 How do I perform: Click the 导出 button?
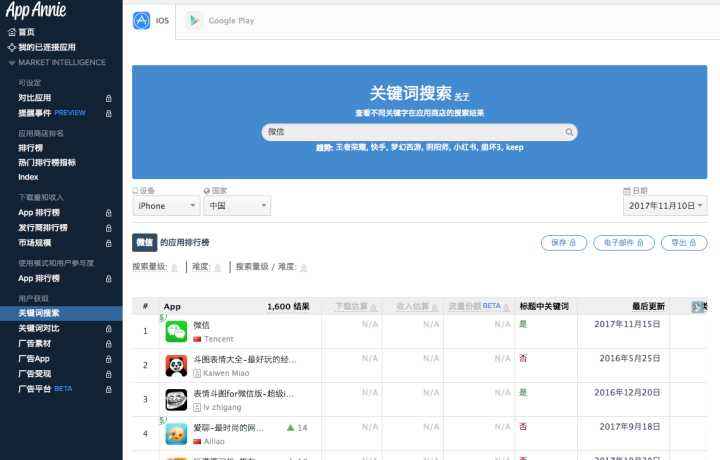[684, 243]
